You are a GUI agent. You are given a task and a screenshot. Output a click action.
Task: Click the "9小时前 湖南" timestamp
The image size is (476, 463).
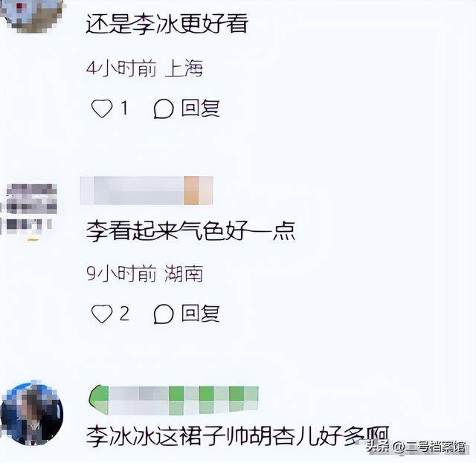point(144,273)
